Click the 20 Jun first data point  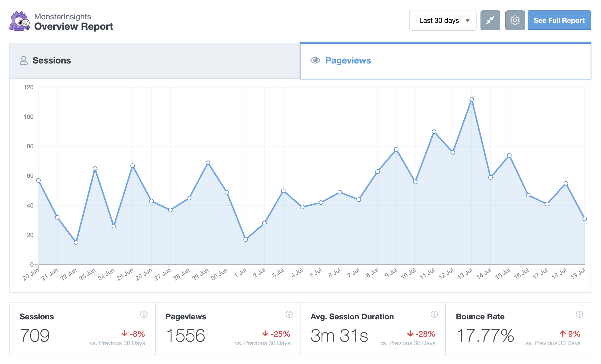point(38,181)
